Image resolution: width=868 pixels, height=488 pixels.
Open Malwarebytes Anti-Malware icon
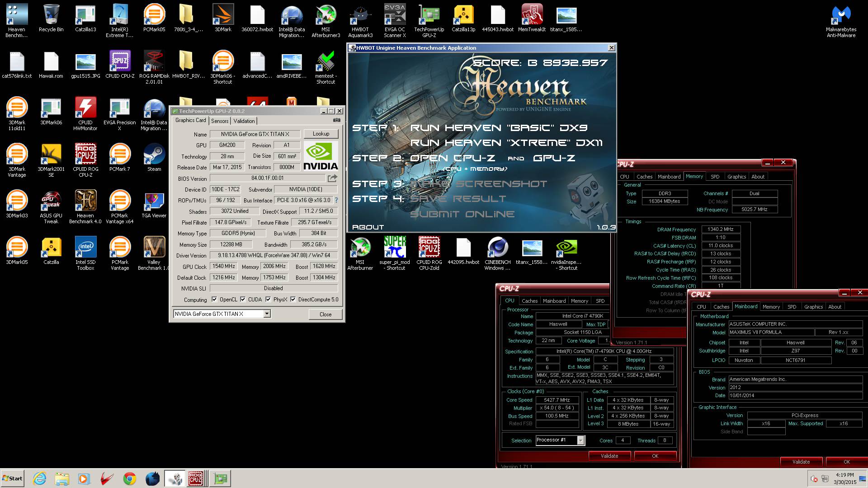pyautogui.click(x=841, y=21)
